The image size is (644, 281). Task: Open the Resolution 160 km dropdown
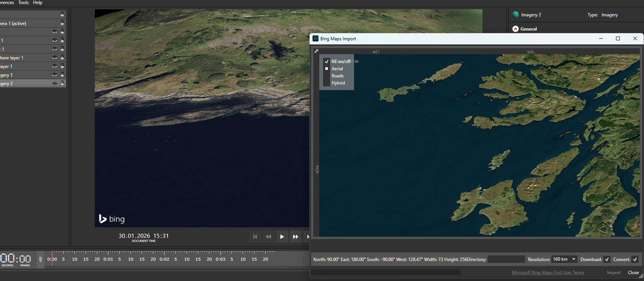[564, 260]
